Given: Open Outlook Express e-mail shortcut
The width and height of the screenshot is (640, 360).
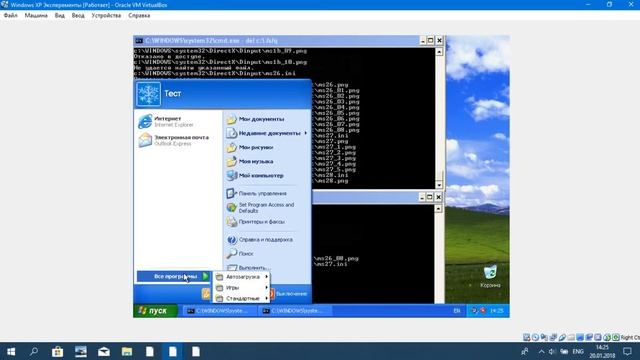Looking at the screenshot, I should pos(174,140).
